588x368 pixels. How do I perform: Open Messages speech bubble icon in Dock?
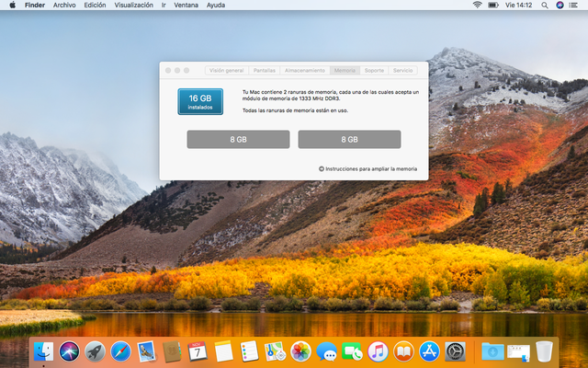click(326, 351)
